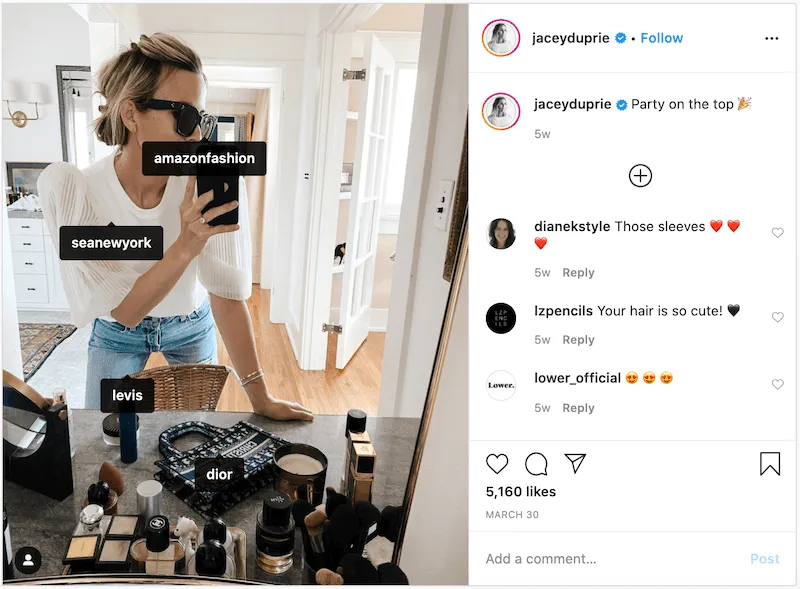Like lower_official's comment heart
This screenshot has width=800, height=589.
click(x=778, y=384)
